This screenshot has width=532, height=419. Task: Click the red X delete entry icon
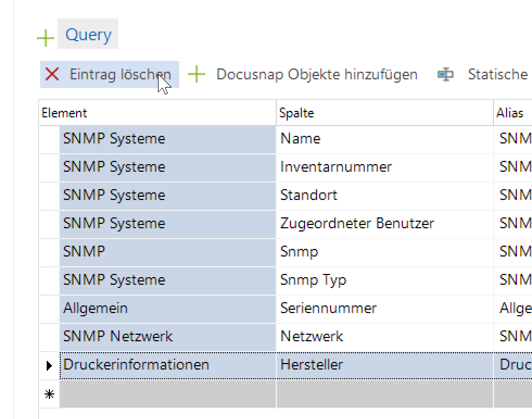(x=52, y=74)
